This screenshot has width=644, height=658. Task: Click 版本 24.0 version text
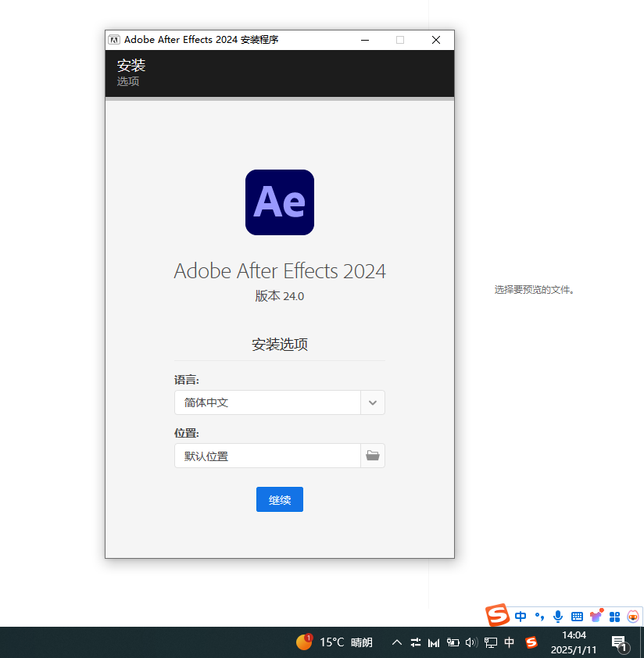point(280,296)
